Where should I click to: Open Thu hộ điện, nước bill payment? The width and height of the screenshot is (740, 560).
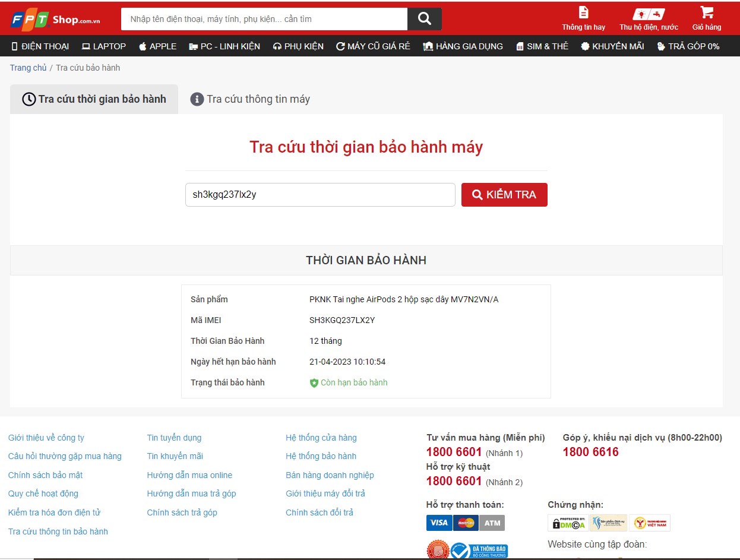point(649,18)
